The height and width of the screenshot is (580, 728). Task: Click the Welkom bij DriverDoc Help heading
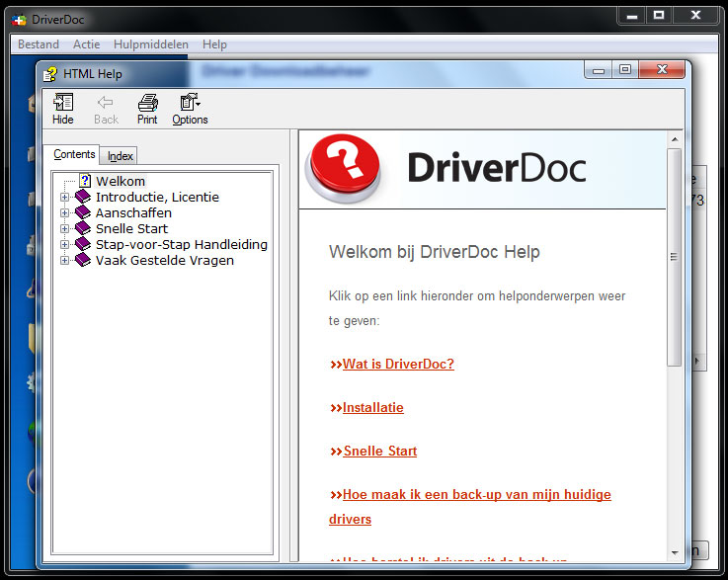pos(435,252)
